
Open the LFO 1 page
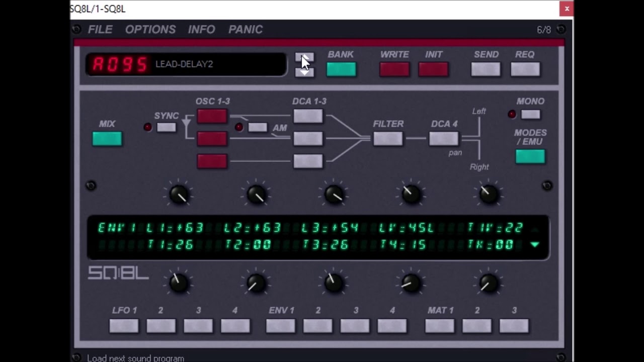[x=124, y=326]
